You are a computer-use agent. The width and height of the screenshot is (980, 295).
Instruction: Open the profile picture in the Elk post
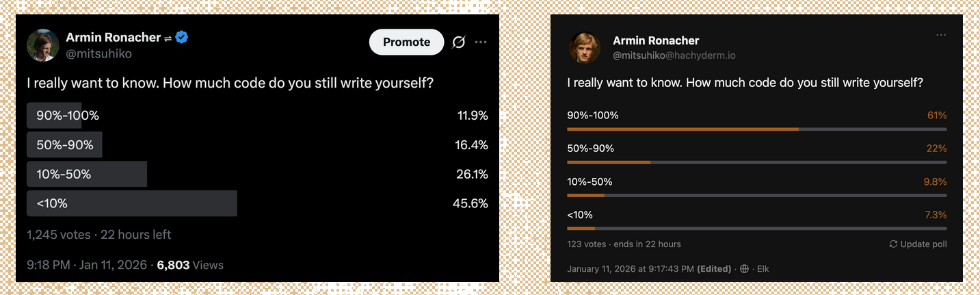[x=585, y=47]
